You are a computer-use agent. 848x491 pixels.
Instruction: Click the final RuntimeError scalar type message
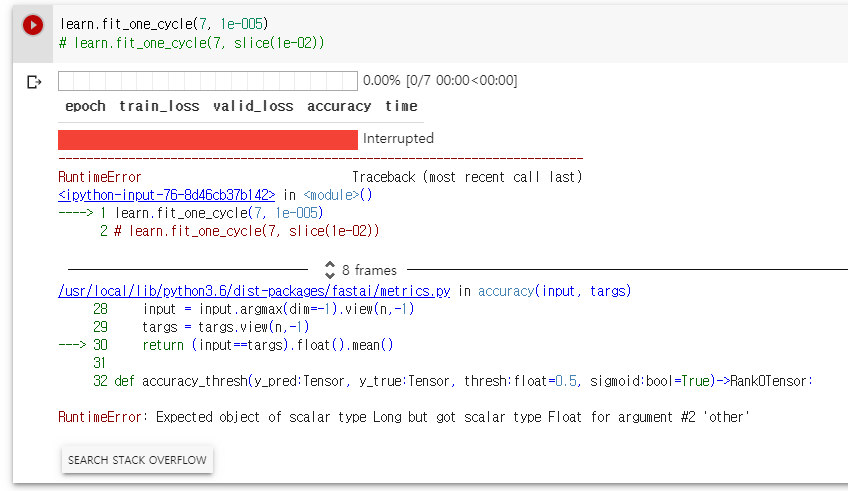pyautogui.click(x=403, y=417)
